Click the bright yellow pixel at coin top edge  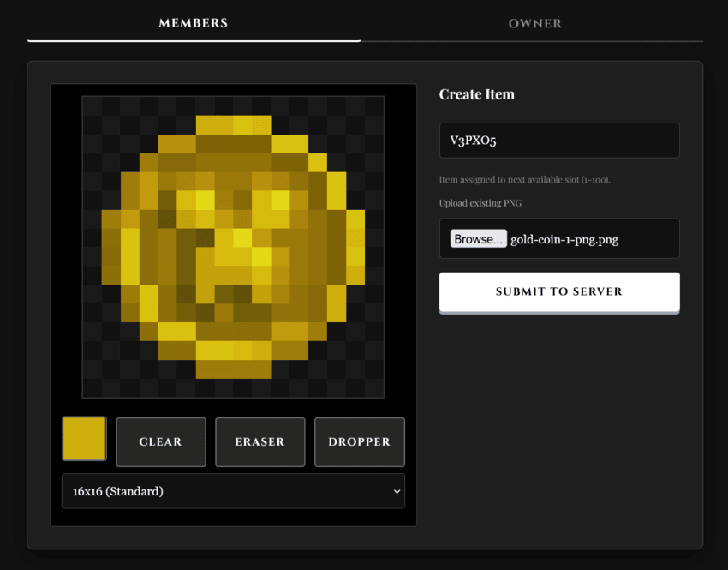242,125
